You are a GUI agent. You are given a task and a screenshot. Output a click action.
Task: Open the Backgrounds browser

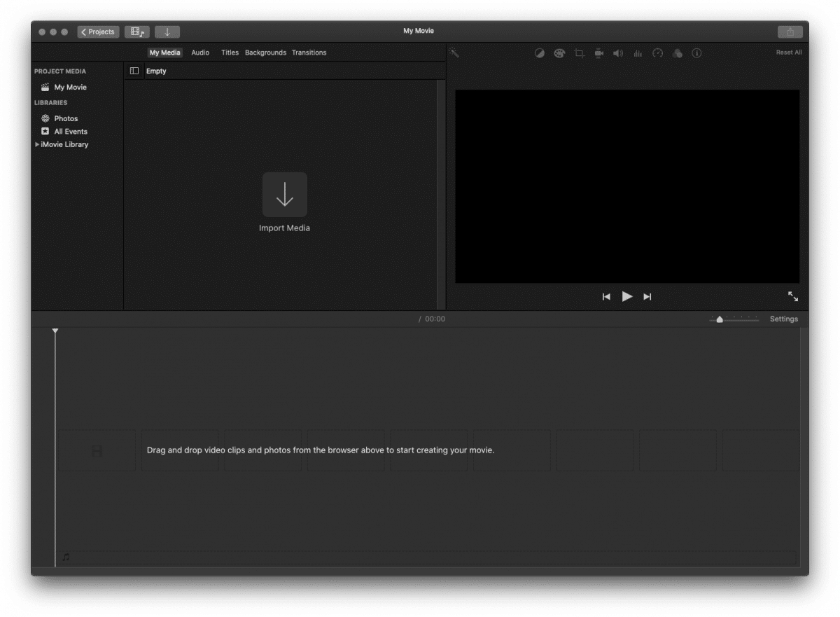[265, 52]
